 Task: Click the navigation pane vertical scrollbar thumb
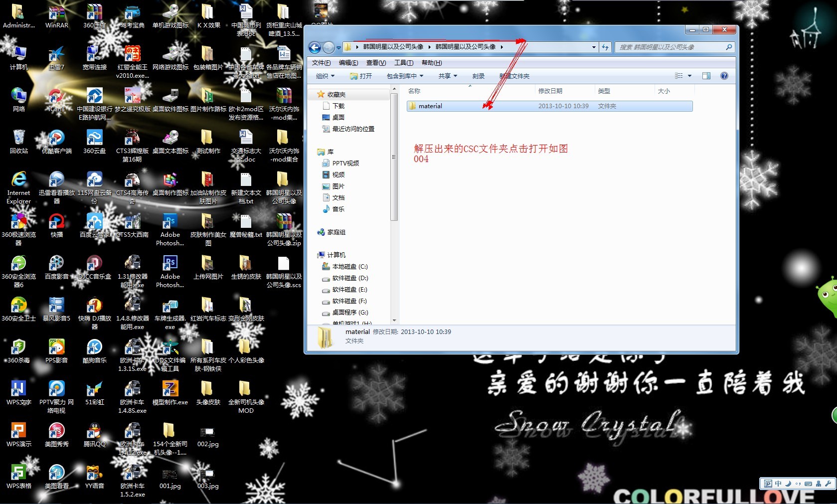[x=394, y=157]
